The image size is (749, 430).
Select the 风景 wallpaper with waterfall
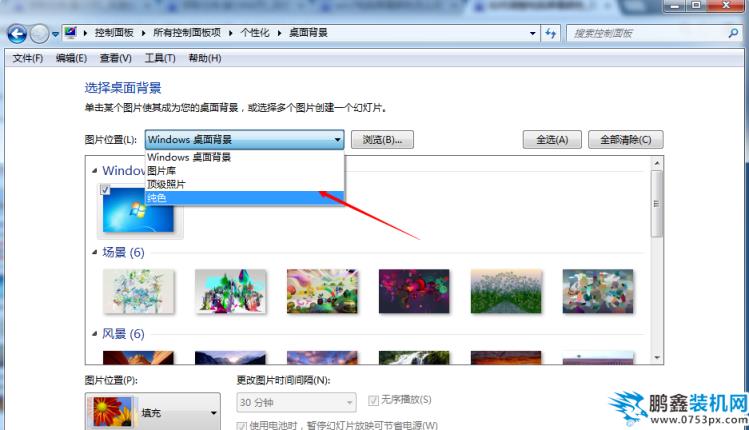click(414, 357)
